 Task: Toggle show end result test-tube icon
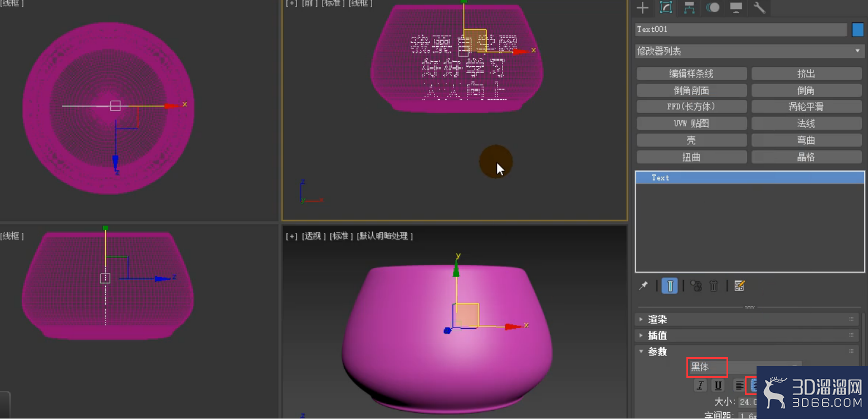click(670, 286)
